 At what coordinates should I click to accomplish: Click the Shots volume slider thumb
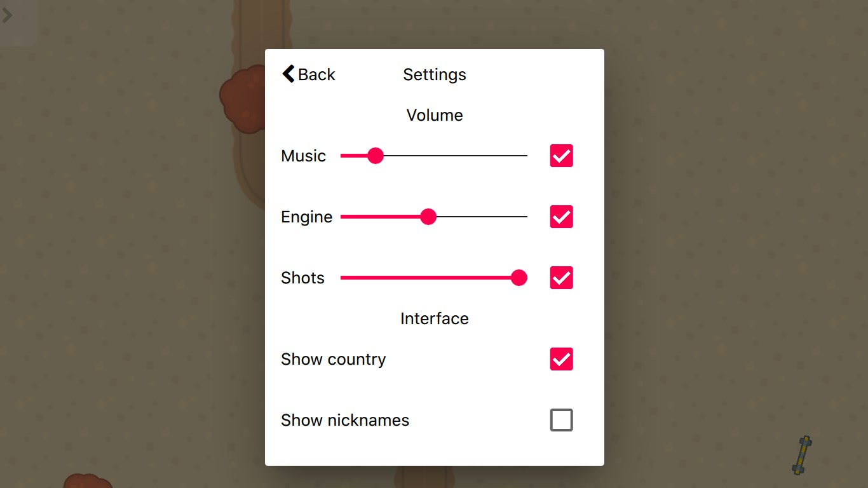pyautogui.click(x=519, y=278)
